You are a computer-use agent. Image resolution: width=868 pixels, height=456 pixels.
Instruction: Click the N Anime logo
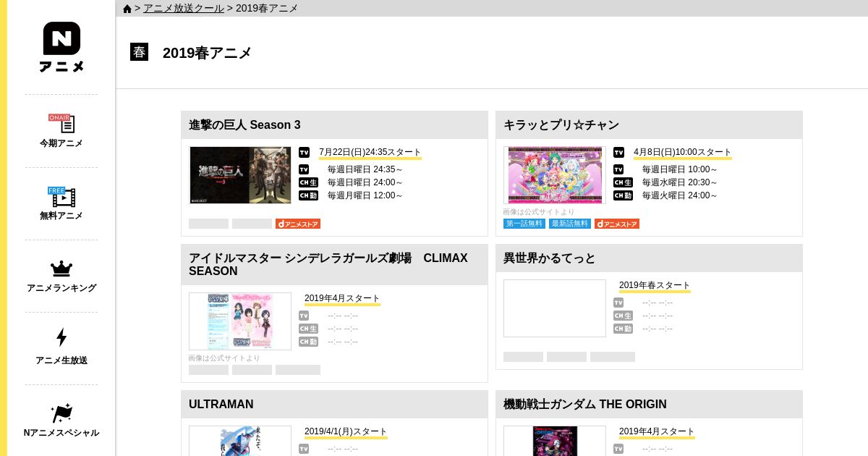(61, 47)
